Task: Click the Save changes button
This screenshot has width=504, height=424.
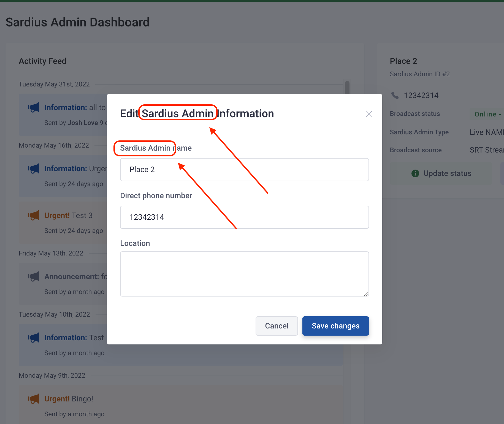Action: (x=335, y=326)
